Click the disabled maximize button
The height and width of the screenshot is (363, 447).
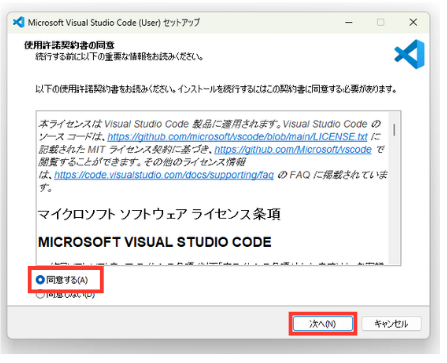pos(381,22)
